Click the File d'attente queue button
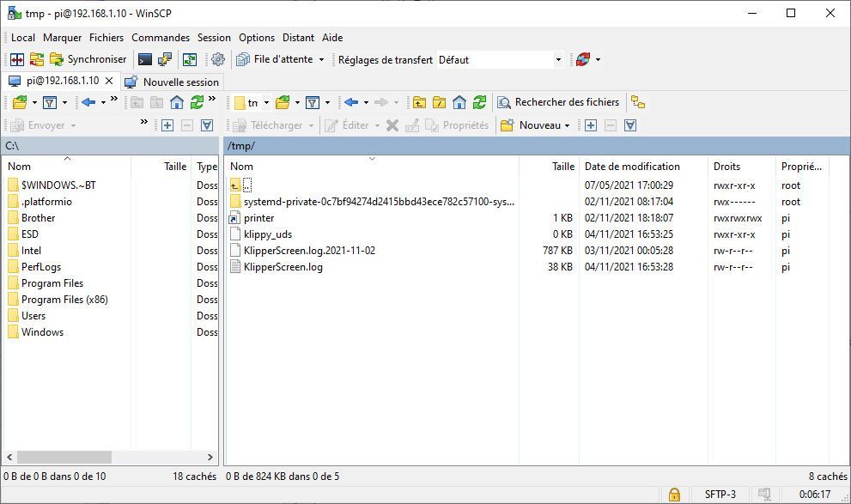 pyautogui.click(x=275, y=59)
